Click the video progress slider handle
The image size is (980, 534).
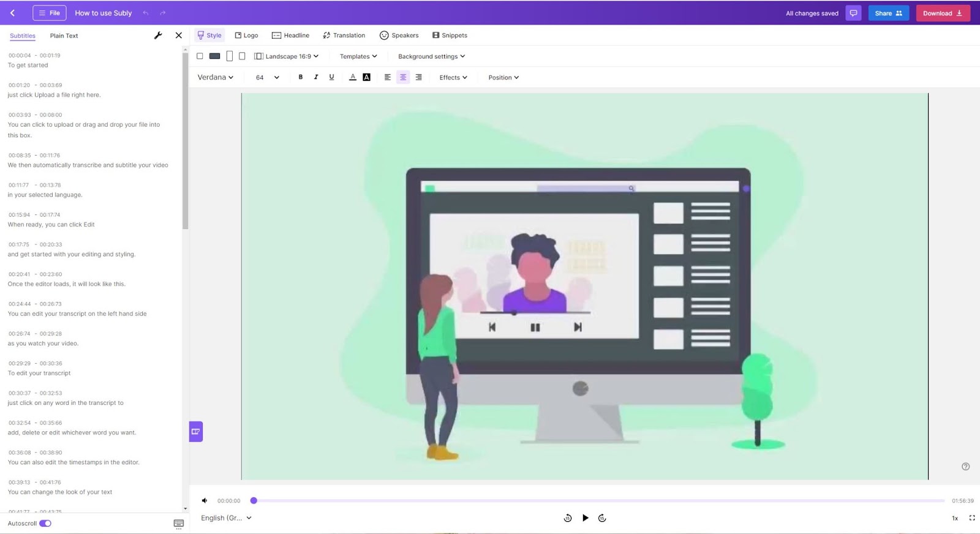(254, 501)
